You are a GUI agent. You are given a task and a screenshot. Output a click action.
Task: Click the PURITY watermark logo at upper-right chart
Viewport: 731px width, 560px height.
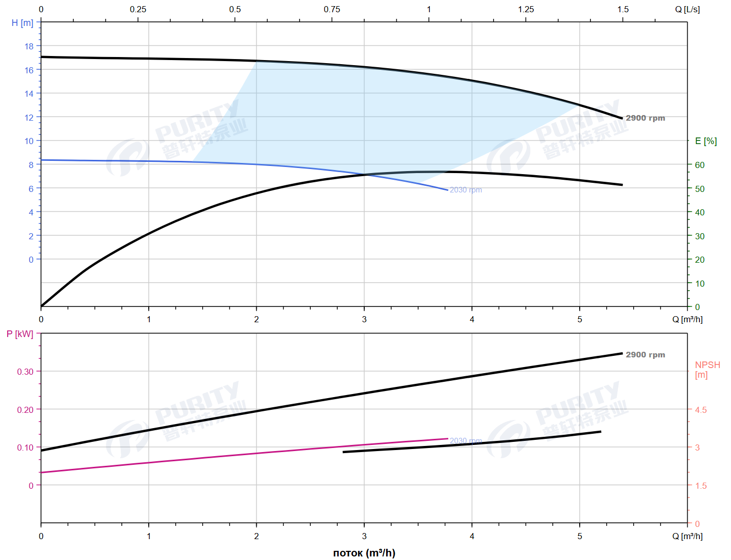[558, 137]
